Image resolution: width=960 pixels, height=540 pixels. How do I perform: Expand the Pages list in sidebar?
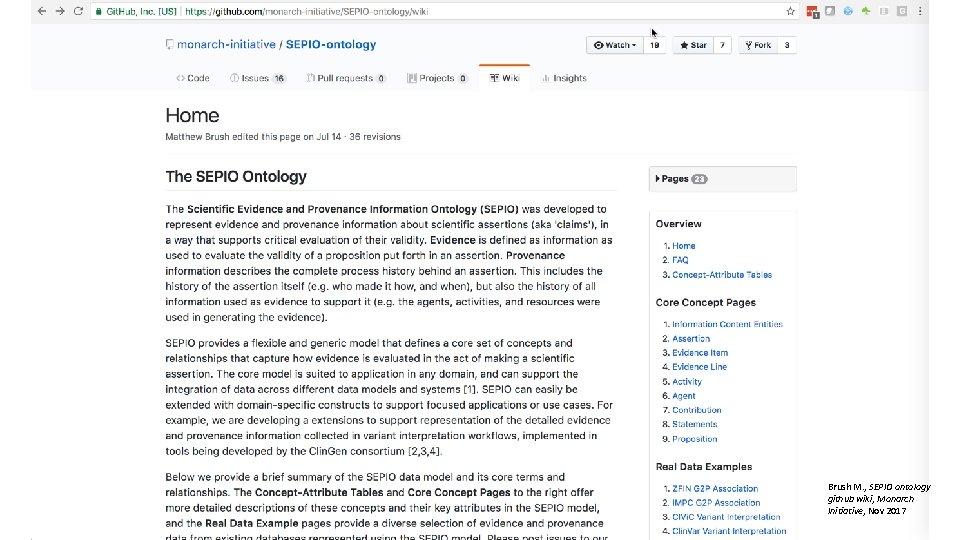pos(722,179)
